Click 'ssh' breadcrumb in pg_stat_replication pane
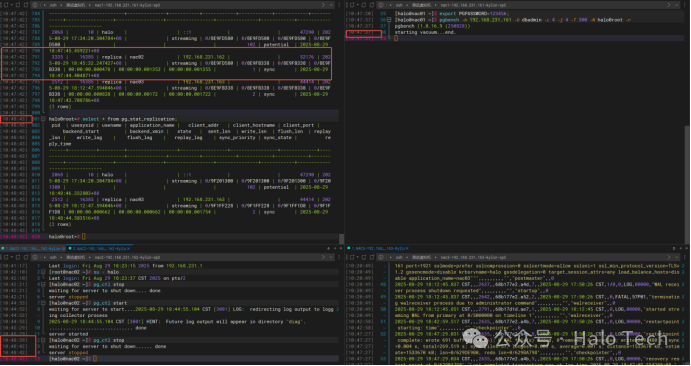The width and height of the screenshot is (691, 366). click(x=53, y=5)
